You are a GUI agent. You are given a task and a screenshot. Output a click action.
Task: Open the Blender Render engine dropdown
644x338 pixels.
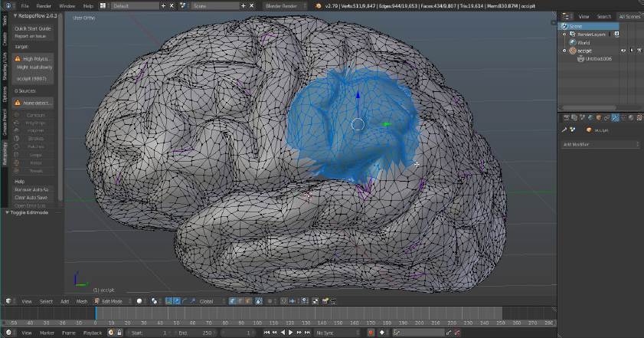[x=282, y=5]
